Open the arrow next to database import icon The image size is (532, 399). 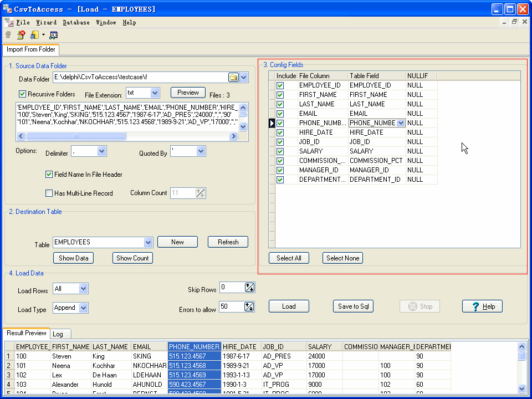point(43,35)
